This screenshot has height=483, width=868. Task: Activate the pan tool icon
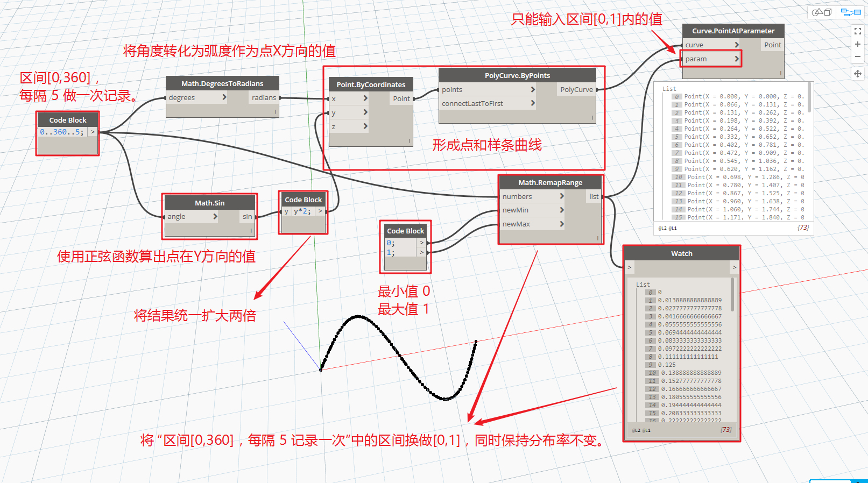858,74
